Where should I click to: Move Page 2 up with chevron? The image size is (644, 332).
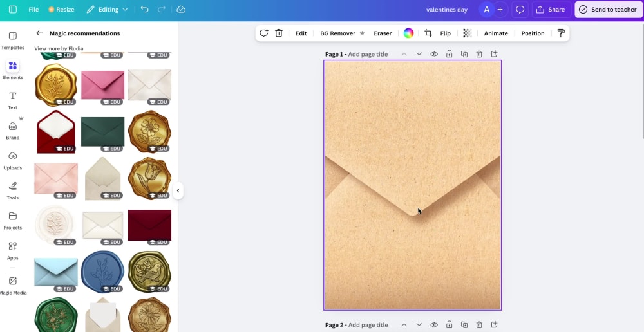point(404,325)
